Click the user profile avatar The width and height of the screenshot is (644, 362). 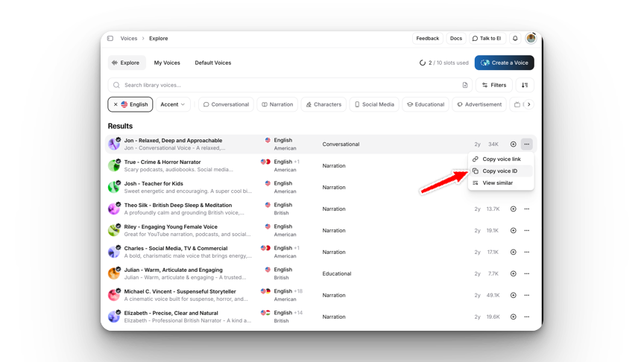click(531, 38)
